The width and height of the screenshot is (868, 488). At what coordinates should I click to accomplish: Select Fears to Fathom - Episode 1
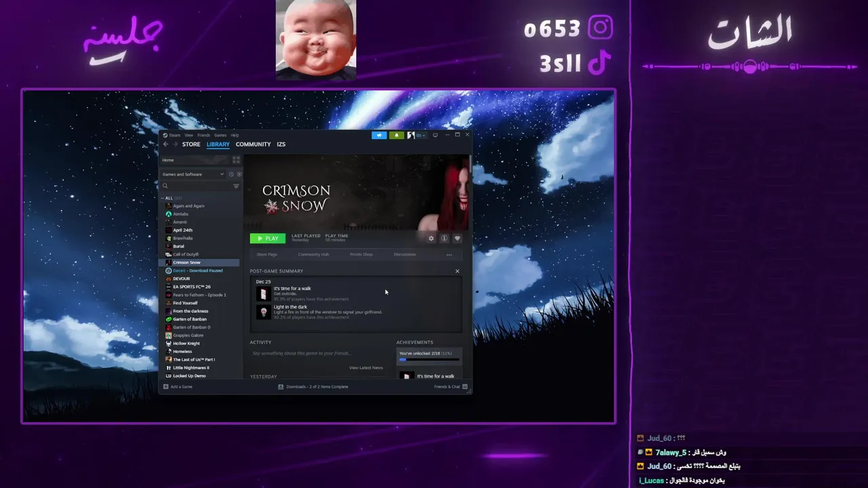point(199,295)
